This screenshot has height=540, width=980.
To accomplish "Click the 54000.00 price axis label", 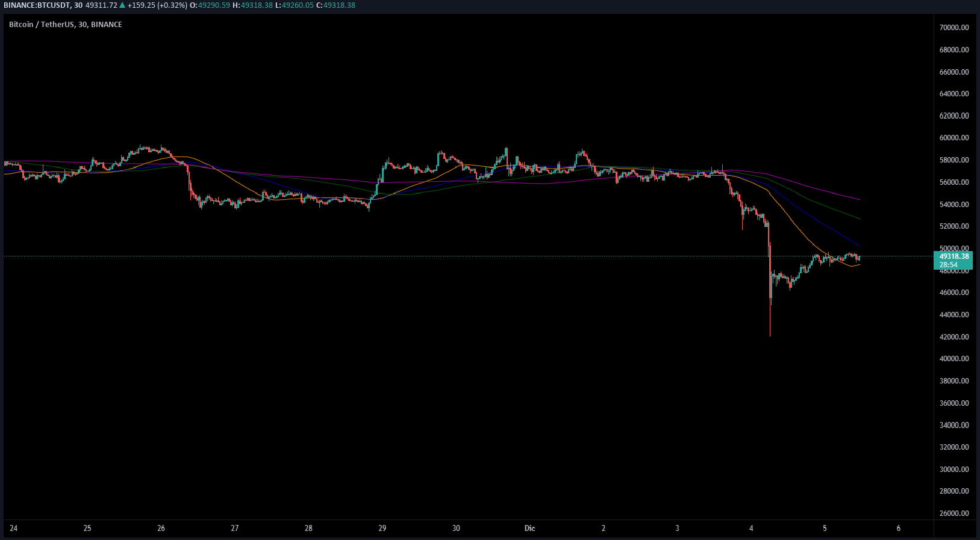I will pyautogui.click(x=954, y=205).
